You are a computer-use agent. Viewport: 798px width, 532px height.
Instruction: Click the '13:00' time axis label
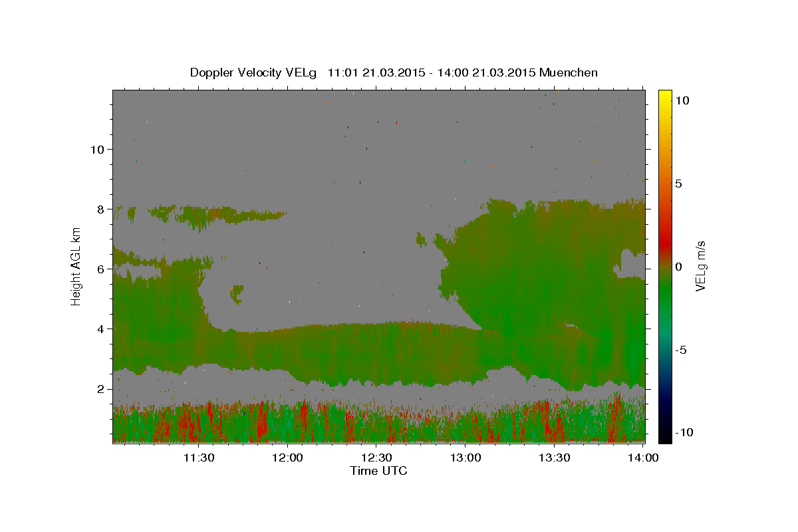[465, 458]
